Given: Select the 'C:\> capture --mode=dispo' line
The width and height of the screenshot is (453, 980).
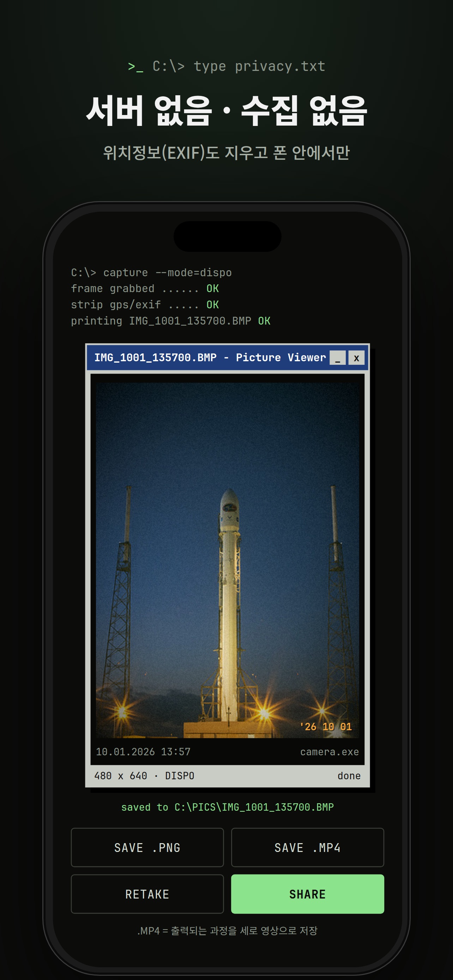Looking at the screenshot, I should (x=151, y=273).
